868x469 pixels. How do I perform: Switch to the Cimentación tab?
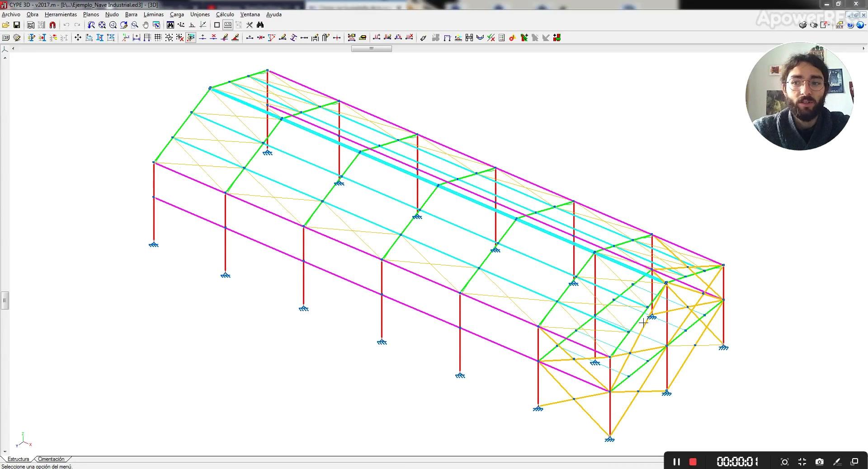pos(51,459)
